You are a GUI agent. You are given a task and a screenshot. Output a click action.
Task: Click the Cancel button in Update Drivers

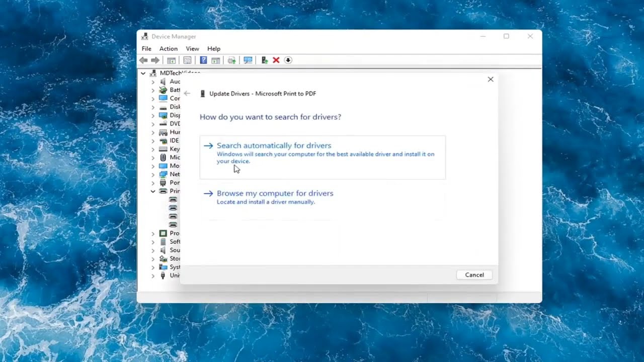pyautogui.click(x=474, y=275)
